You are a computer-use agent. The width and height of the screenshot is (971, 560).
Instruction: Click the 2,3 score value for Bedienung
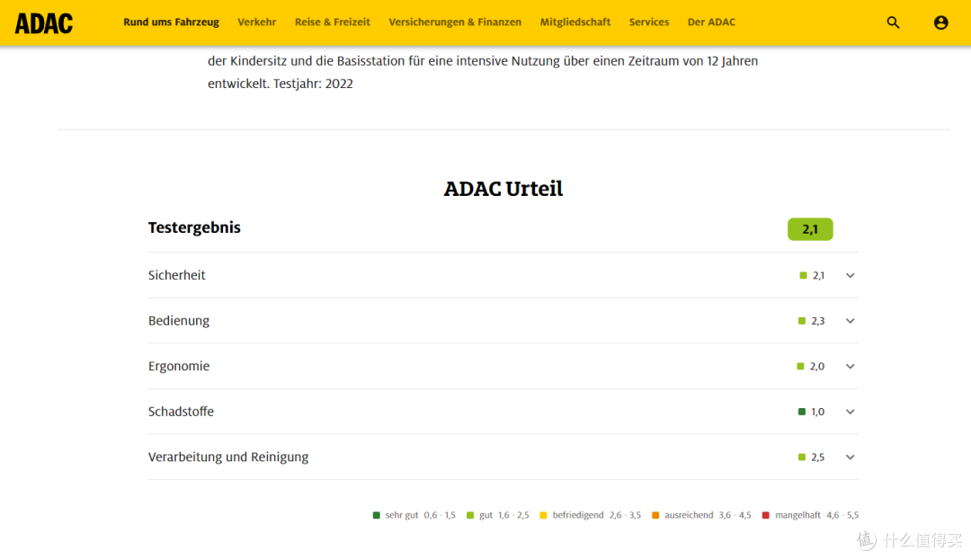819,321
